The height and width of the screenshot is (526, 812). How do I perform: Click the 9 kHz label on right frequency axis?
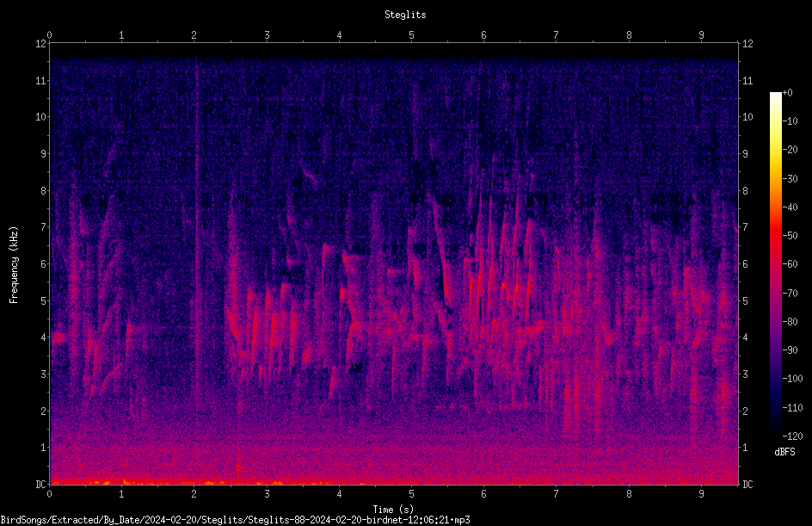[746, 154]
